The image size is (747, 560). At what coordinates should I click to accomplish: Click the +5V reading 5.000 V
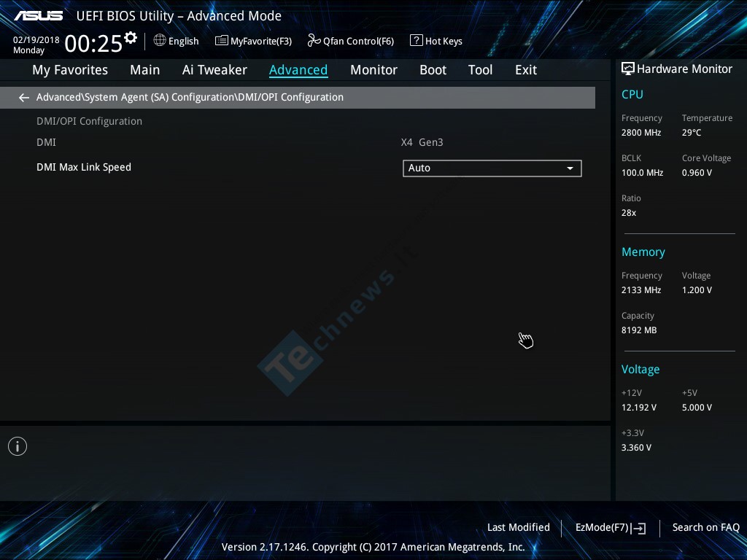(x=697, y=408)
